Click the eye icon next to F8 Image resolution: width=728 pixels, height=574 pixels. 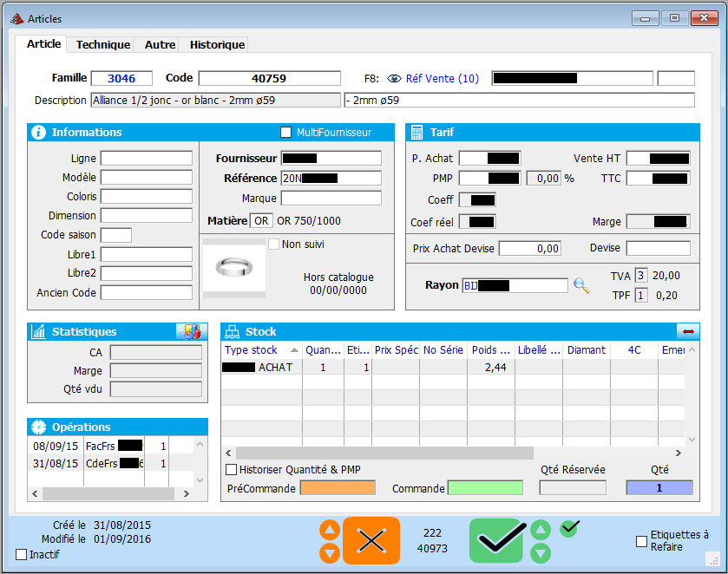pyautogui.click(x=394, y=79)
